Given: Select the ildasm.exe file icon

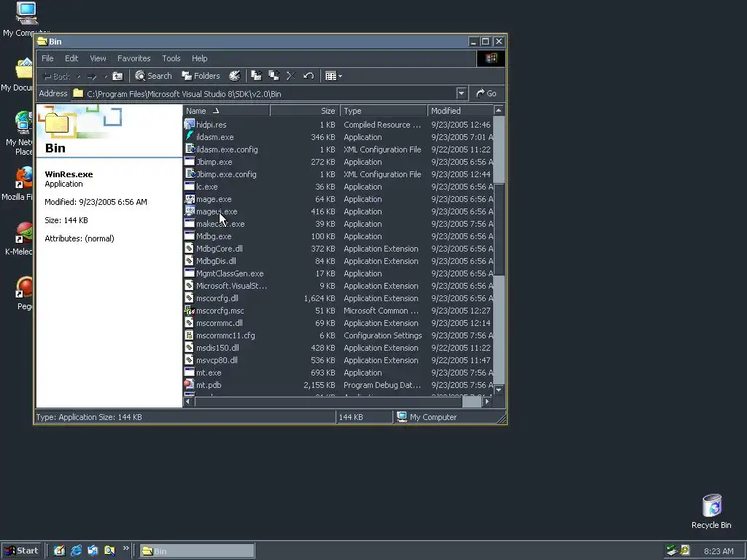Looking at the screenshot, I should 189,136.
